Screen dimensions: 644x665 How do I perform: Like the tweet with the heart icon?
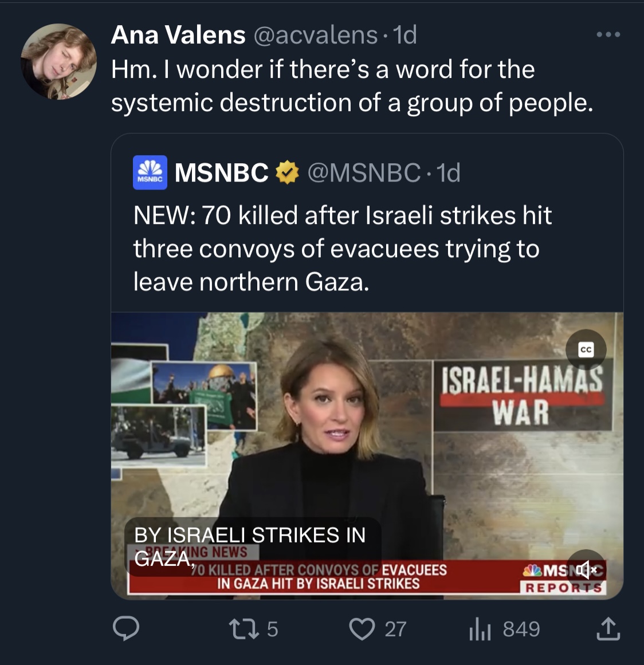(362, 629)
